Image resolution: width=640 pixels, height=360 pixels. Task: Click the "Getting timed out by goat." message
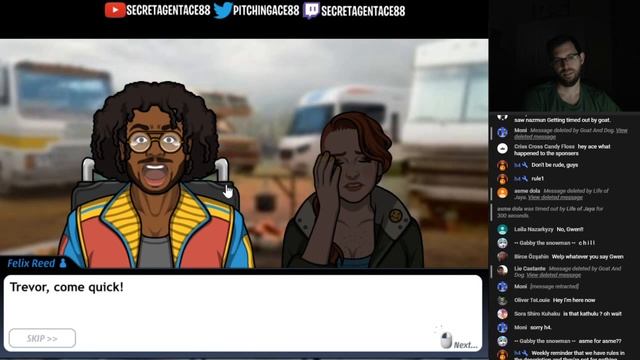pos(579,120)
